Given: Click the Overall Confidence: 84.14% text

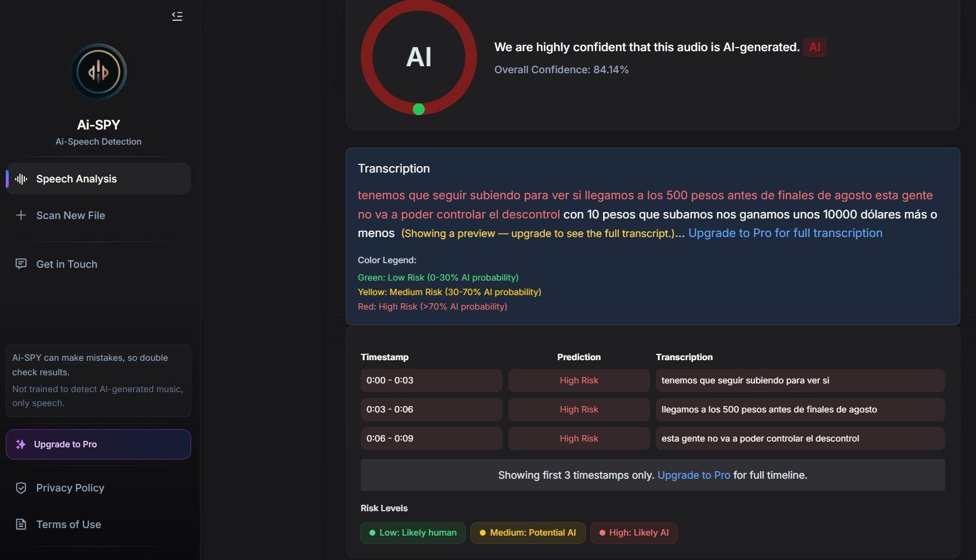Looking at the screenshot, I should click(x=561, y=70).
